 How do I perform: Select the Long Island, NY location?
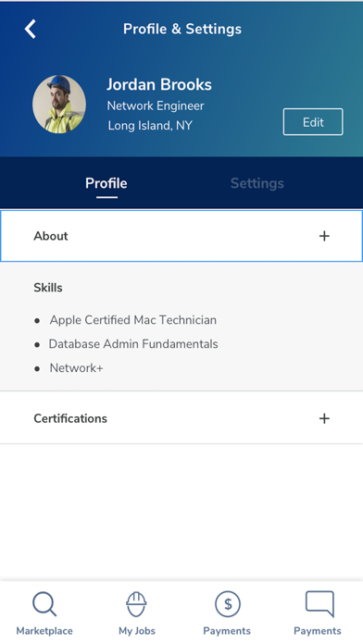point(150,125)
